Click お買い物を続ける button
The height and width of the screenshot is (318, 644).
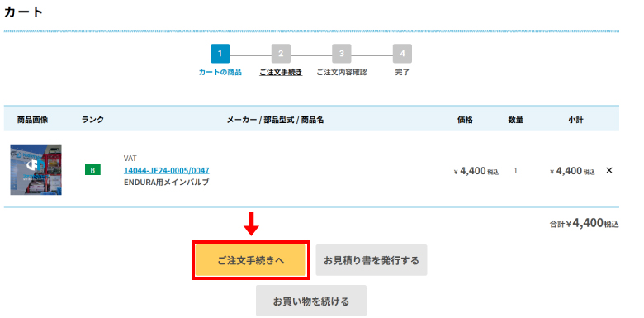pos(311,301)
